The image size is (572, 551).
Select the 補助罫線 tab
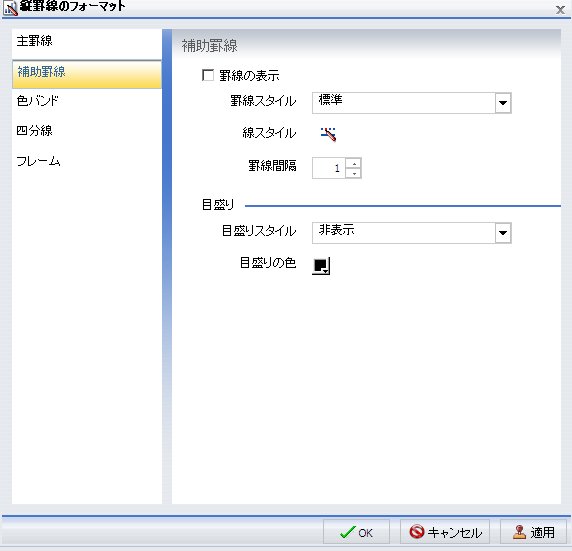87,74
